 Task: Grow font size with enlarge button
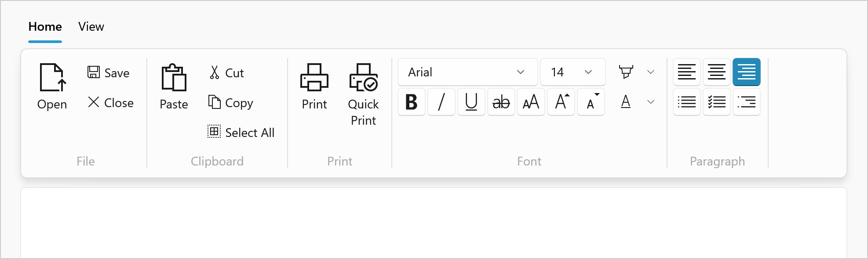[x=561, y=102]
